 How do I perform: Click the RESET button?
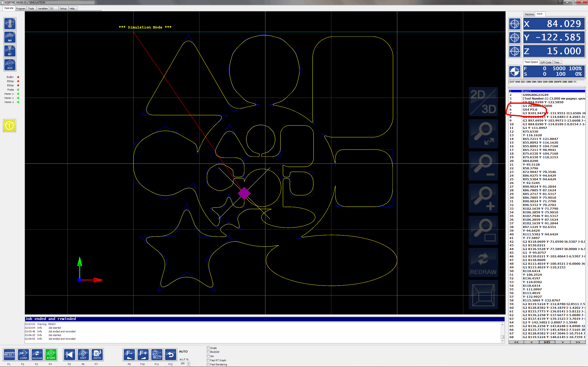9,354
